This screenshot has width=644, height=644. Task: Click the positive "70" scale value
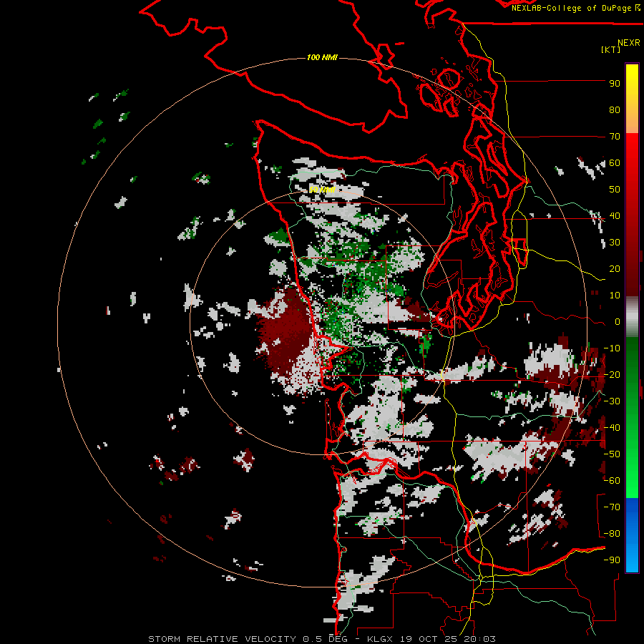coord(615,137)
